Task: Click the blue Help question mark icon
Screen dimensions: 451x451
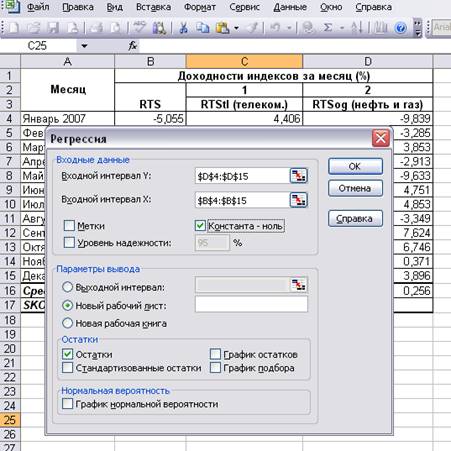Action: tap(400, 28)
